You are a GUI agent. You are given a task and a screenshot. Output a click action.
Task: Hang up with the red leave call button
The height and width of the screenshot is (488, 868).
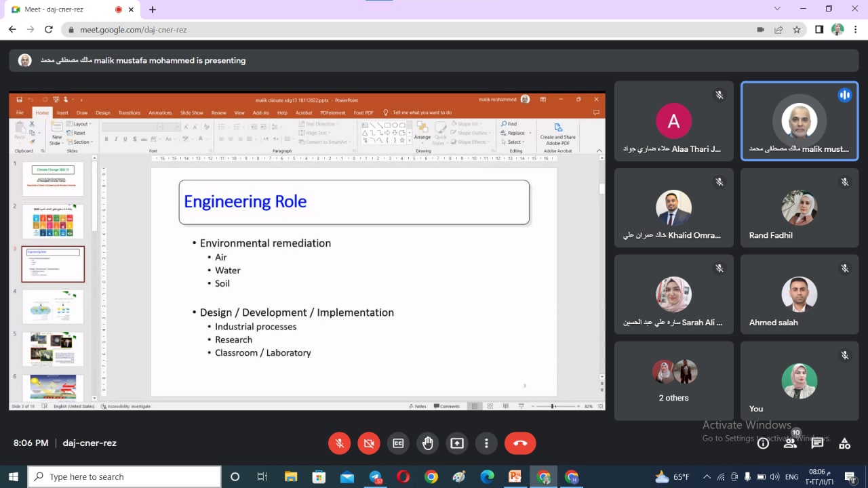[520, 443]
